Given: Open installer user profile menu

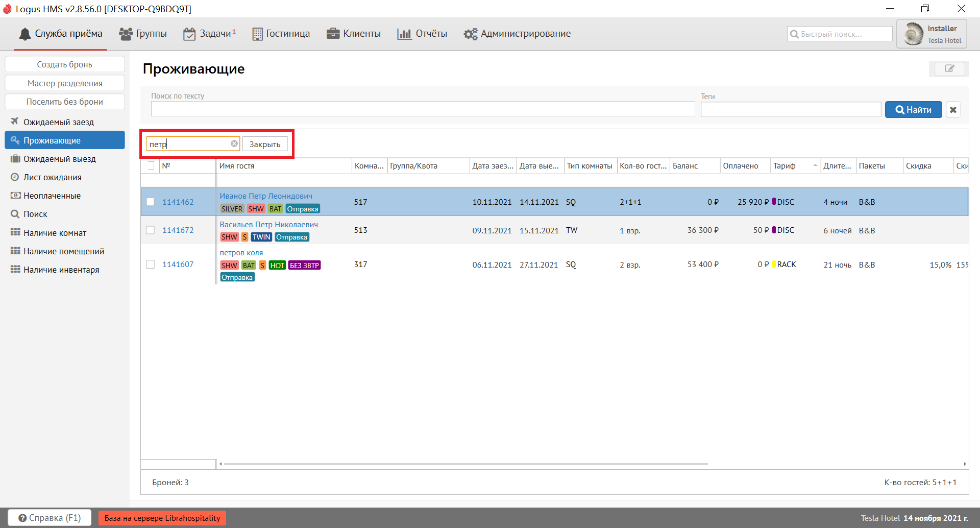Looking at the screenshot, I should (932, 34).
